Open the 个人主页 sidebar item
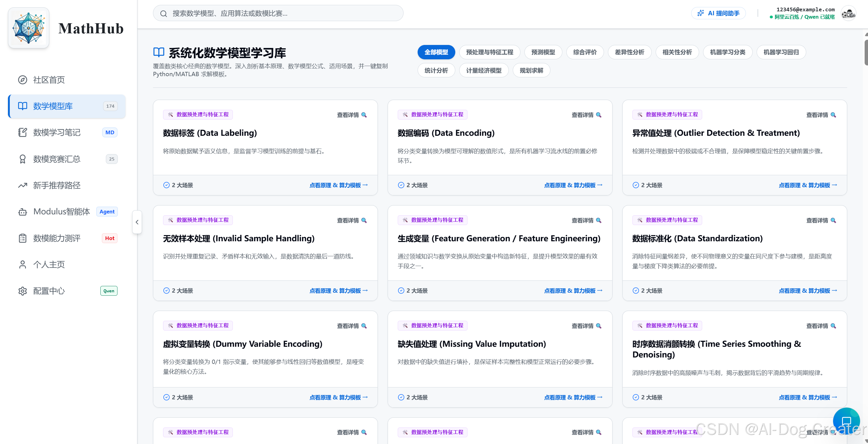This screenshot has height=444, width=868. tap(67, 265)
